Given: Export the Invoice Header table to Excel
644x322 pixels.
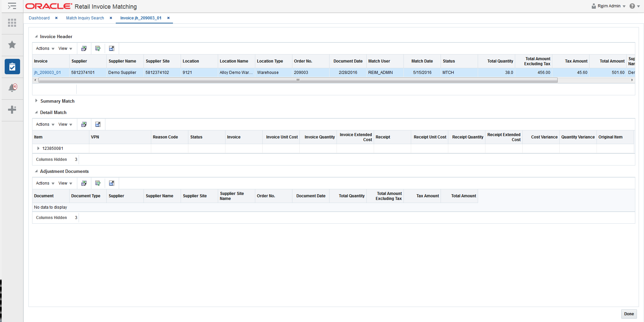Looking at the screenshot, I should pos(84,48).
